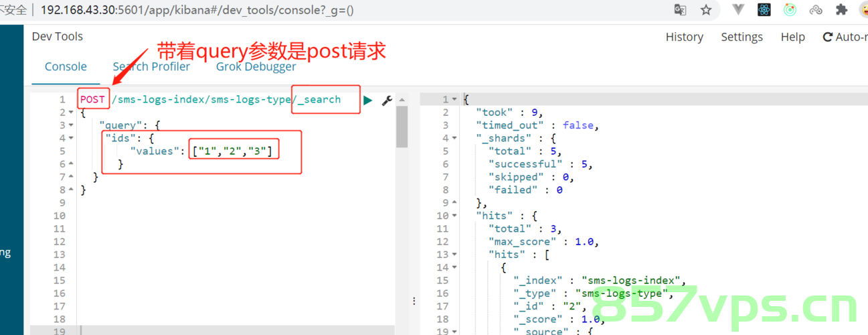
Task: Fold the "_source" block at line 19
Action: (x=454, y=331)
